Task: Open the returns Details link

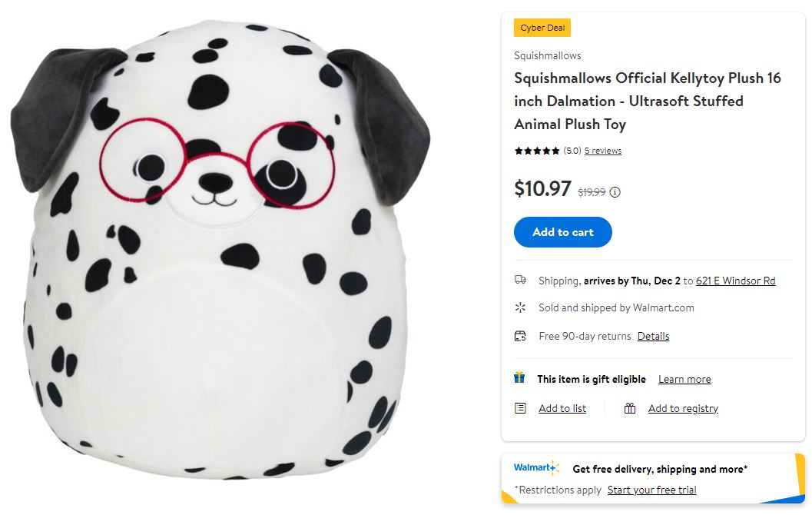Action: click(653, 336)
